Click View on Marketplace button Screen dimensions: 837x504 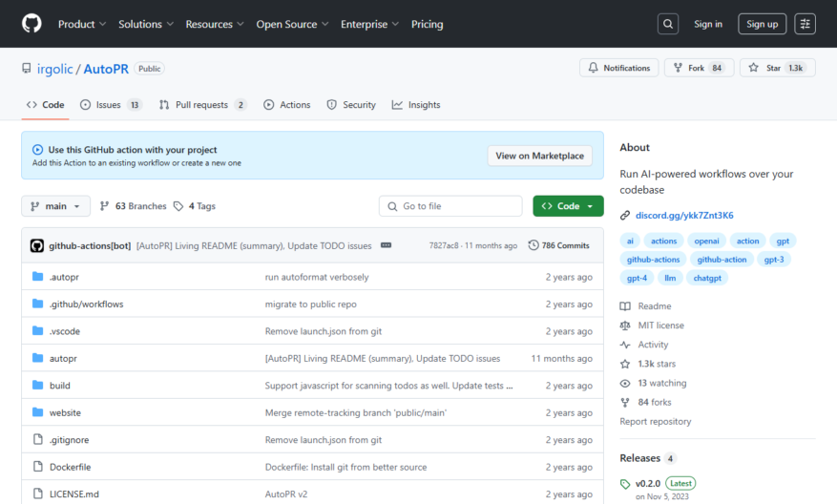point(539,156)
